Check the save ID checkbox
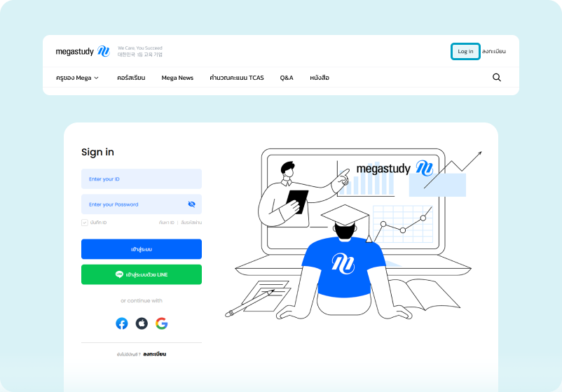 click(85, 223)
